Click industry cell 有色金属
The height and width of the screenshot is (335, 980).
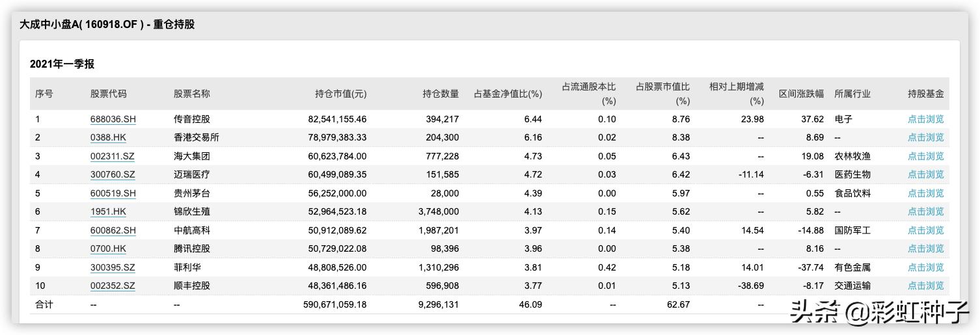(x=852, y=267)
